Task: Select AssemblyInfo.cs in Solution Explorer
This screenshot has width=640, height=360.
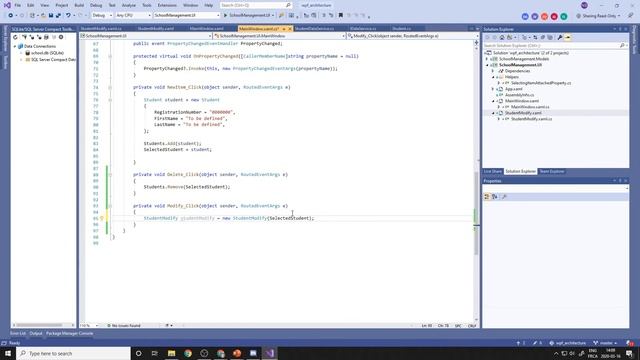Action: tap(519, 95)
